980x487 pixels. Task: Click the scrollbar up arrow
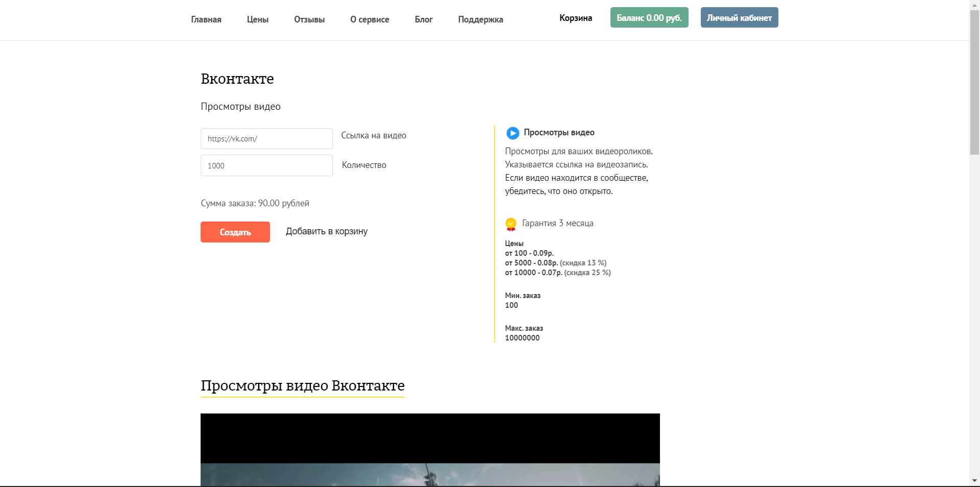pos(974,4)
